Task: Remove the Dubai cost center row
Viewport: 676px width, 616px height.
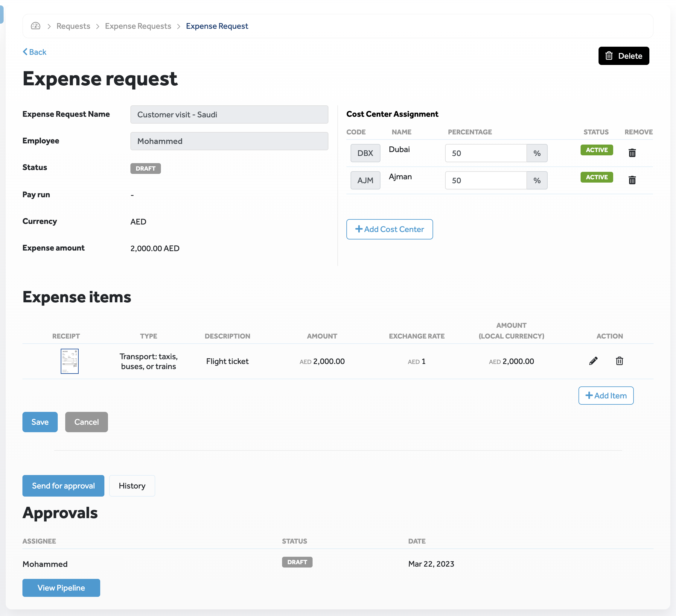Action: (632, 153)
